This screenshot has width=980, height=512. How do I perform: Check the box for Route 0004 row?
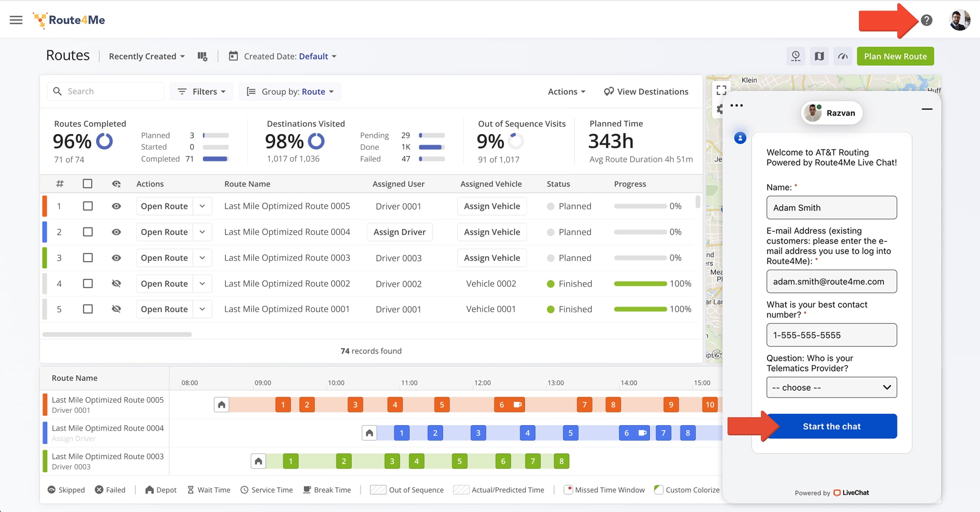pyautogui.click(x=88, y=232)
